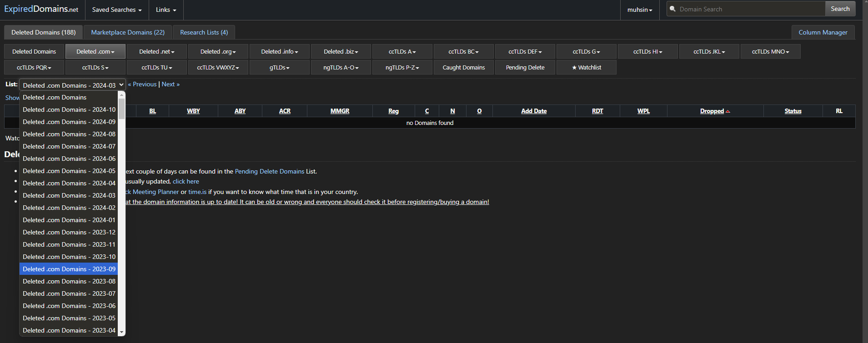Expand the Deleted .info dropdown

[280, 51]
